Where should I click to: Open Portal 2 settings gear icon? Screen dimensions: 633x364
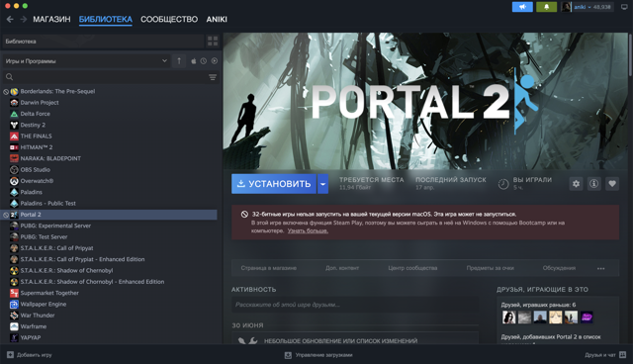click(576, 184)
